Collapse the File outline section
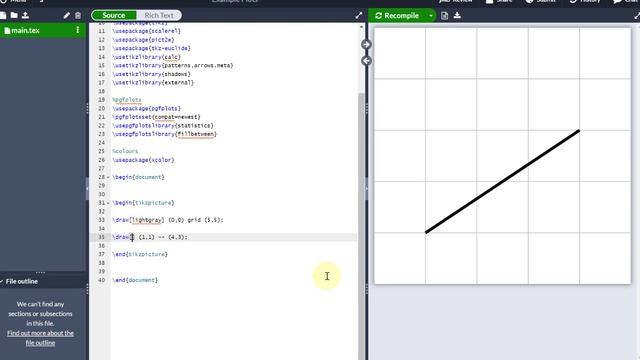 pyautogui.click(x=2, y=281)
